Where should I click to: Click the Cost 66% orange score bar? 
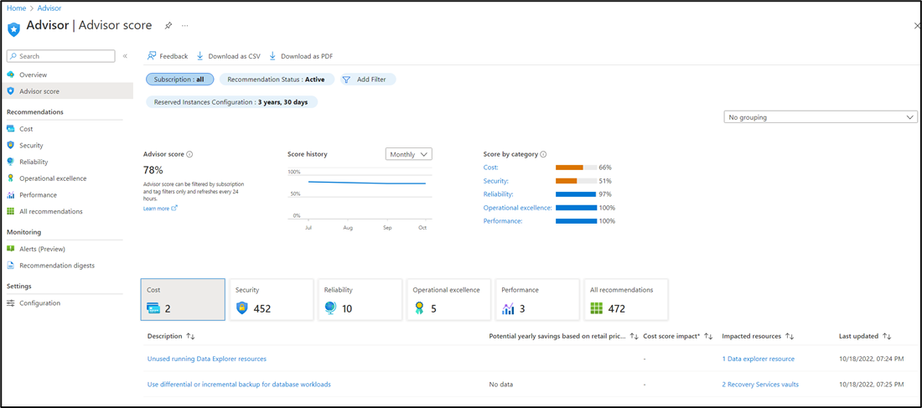coord(569,168)
